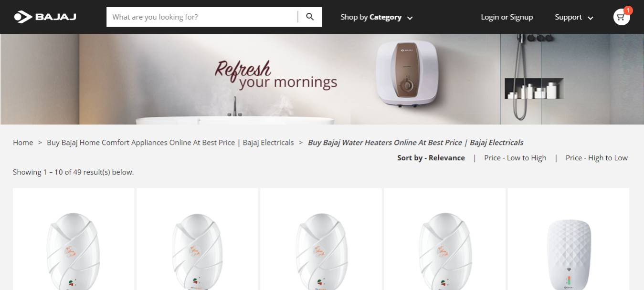The image size is (644, 290).
Task: Click the Bajaj logo in header
Action: coord(45,17)
